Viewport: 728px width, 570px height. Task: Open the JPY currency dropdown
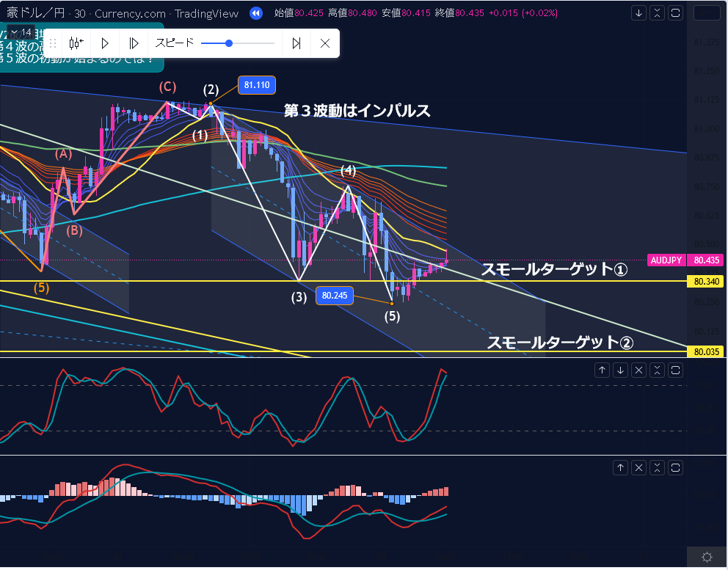[x=707, y=13]
